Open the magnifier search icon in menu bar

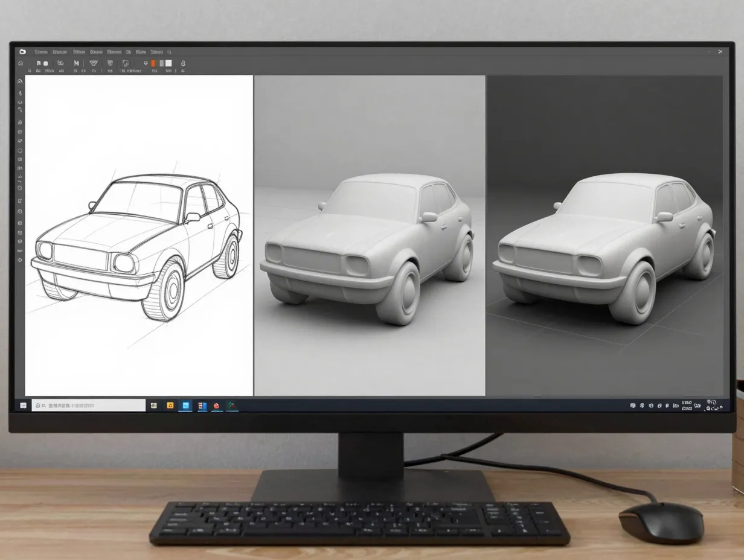[x=169, y=52]
